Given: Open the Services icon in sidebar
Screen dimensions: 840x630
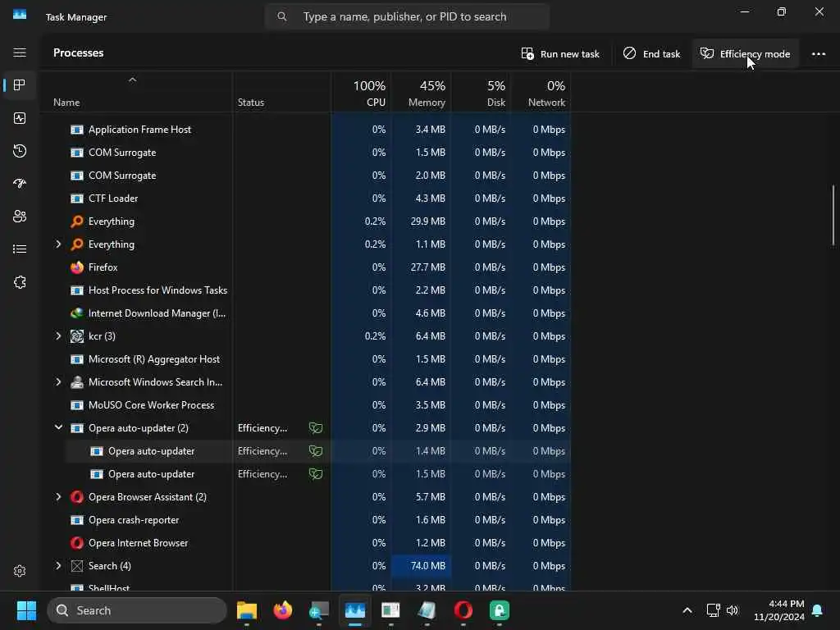Looking at the screenshot, I should coord(20,282).
